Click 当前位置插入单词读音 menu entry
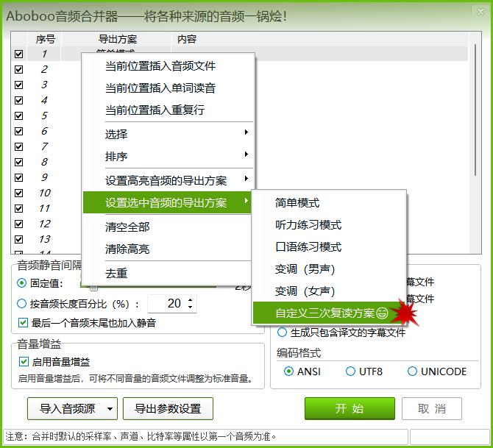The image size is (493, 448). (x=168, y=88)
